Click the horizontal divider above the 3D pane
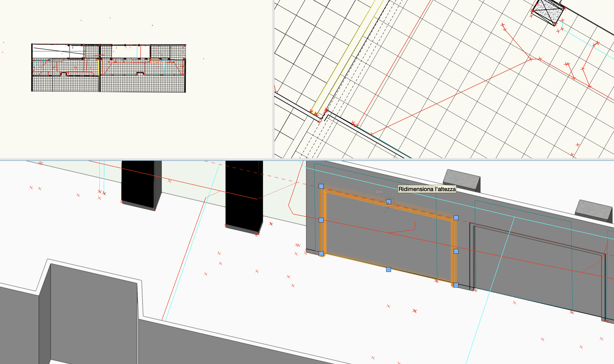The width and height of the screenshot is (614, 364). click(307, 159)
